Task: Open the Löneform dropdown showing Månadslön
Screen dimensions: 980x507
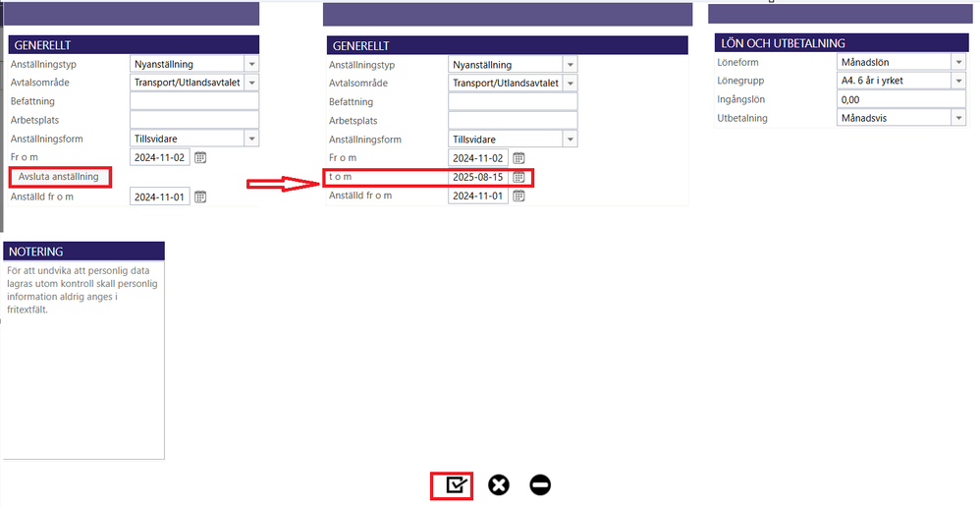Action: [958, 62]
